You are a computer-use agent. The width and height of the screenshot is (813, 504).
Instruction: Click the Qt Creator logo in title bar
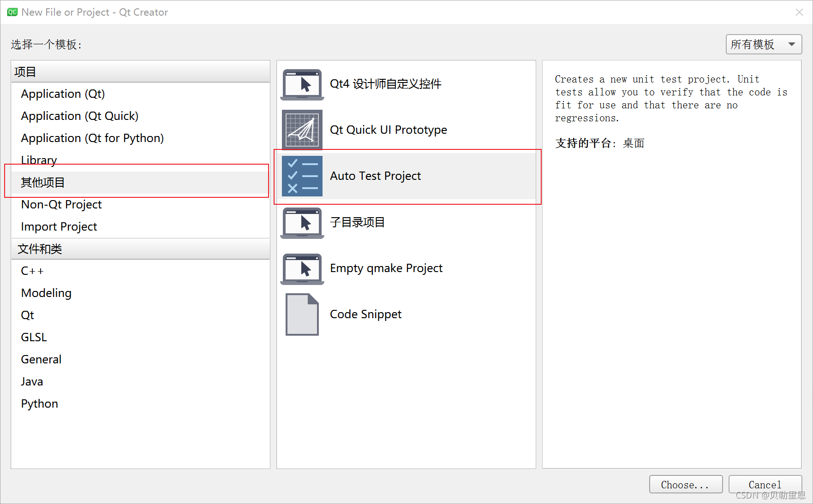tap(12, 12)
